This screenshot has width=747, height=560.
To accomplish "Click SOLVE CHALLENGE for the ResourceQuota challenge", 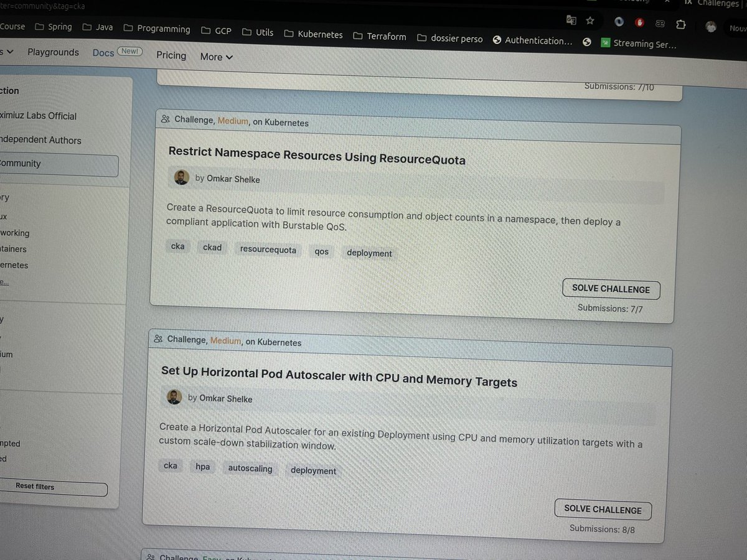I will (x=611, y=289).
